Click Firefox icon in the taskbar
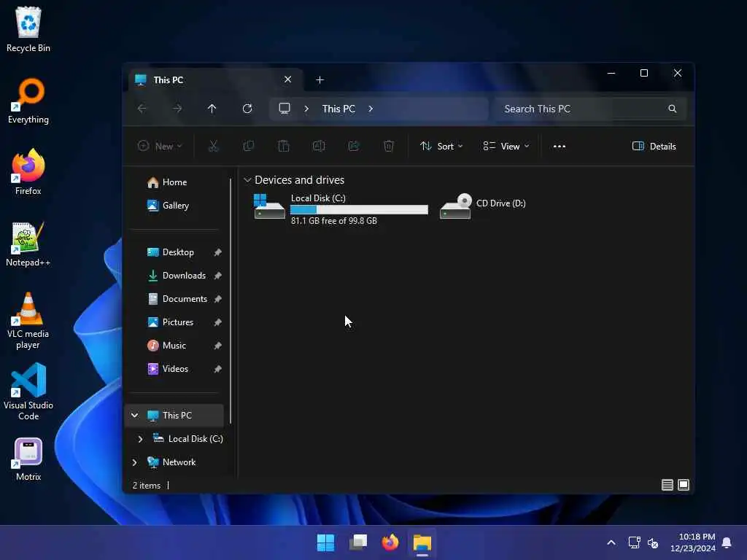The width and height of the screenshot is (747, 560). pyautogui.click(x=390, y=542)
